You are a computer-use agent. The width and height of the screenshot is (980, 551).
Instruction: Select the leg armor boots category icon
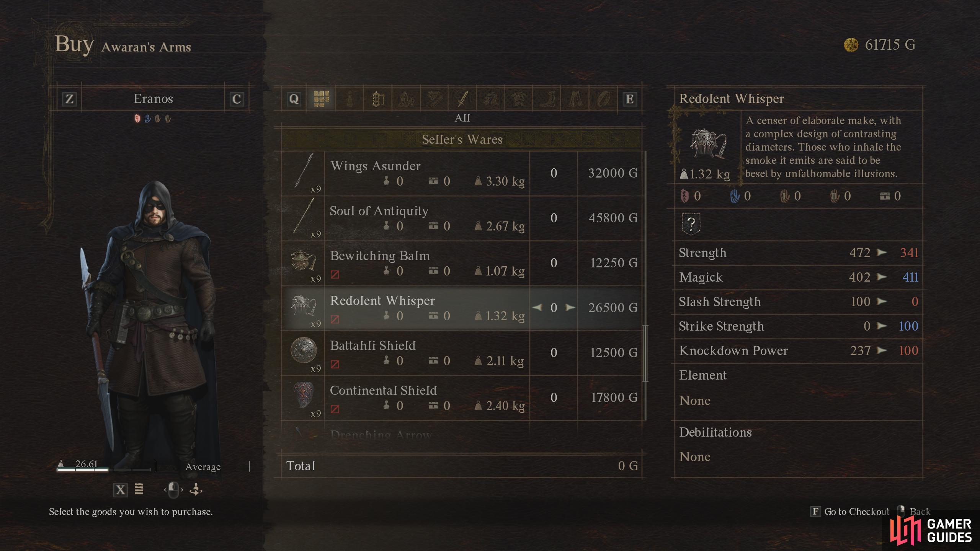(547, 99)
